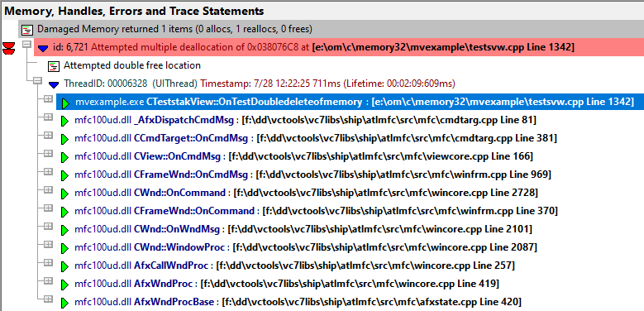
Task: Select the Damaged Memory returned 1 items row
Action: tap(331, 30)
